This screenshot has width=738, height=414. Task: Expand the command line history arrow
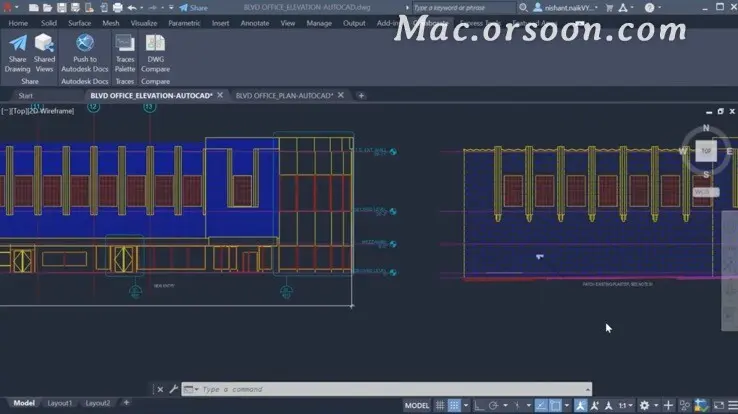(588, 389)
